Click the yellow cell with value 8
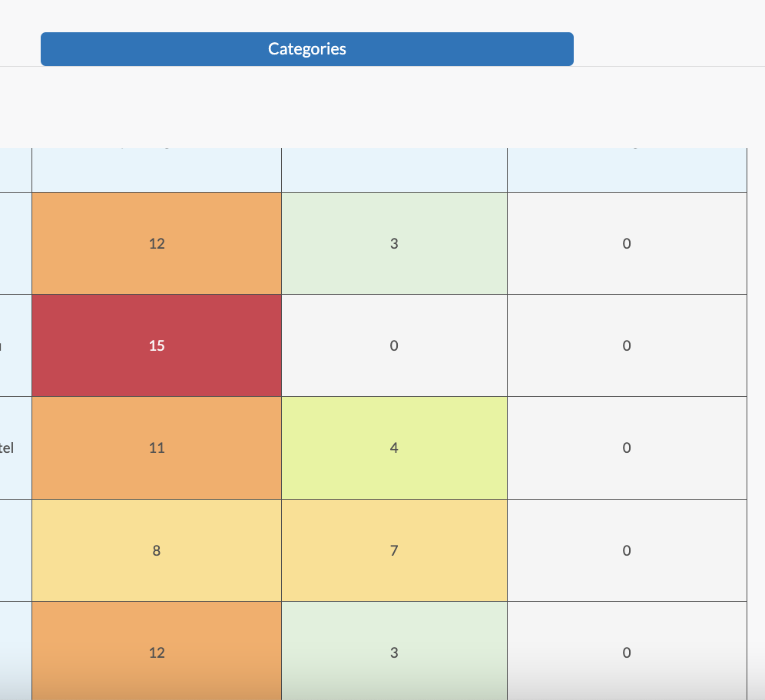765x700 pixels. point(157,550)
